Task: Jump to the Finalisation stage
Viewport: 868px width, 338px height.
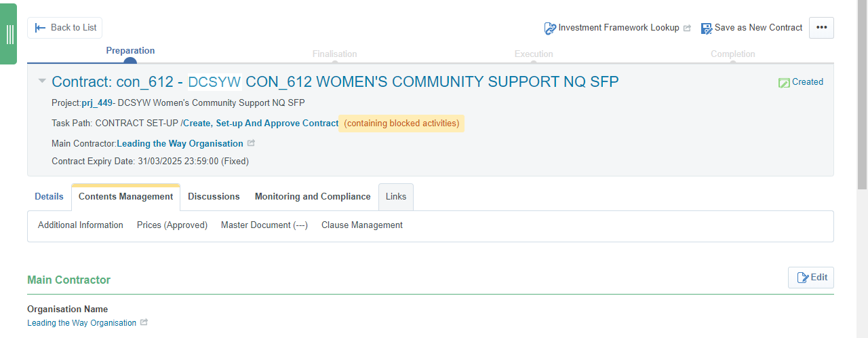Action: click(334, 55)
